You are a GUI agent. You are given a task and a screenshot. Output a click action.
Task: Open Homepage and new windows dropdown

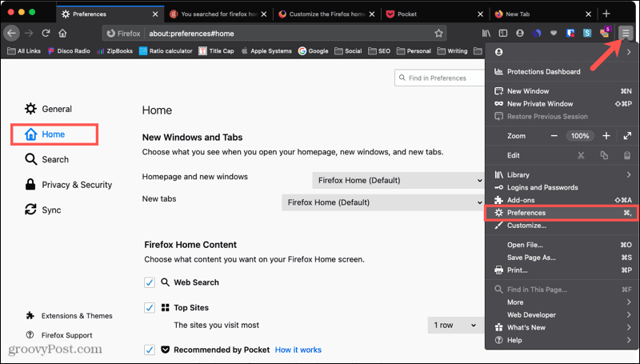pyautogui.click(x=398, y=180)
